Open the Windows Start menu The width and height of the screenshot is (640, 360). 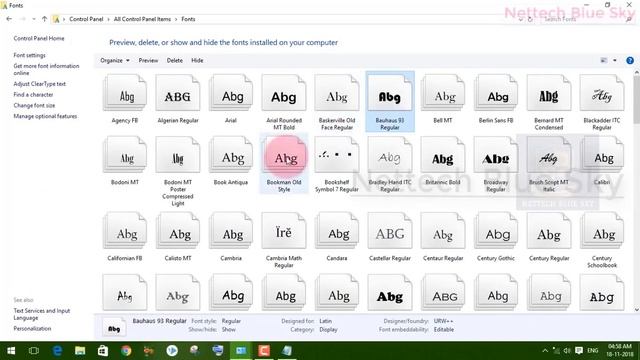coord(11,351)
